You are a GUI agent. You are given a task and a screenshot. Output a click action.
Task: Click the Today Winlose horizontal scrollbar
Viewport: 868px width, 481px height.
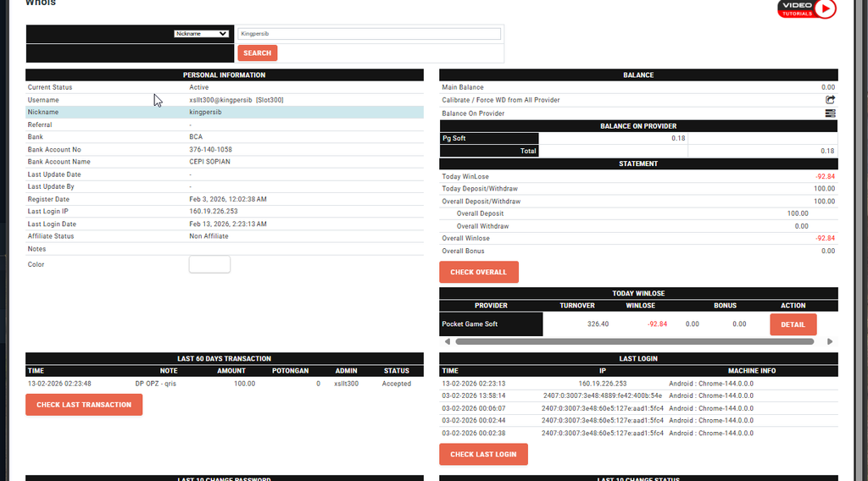(634, 341)
